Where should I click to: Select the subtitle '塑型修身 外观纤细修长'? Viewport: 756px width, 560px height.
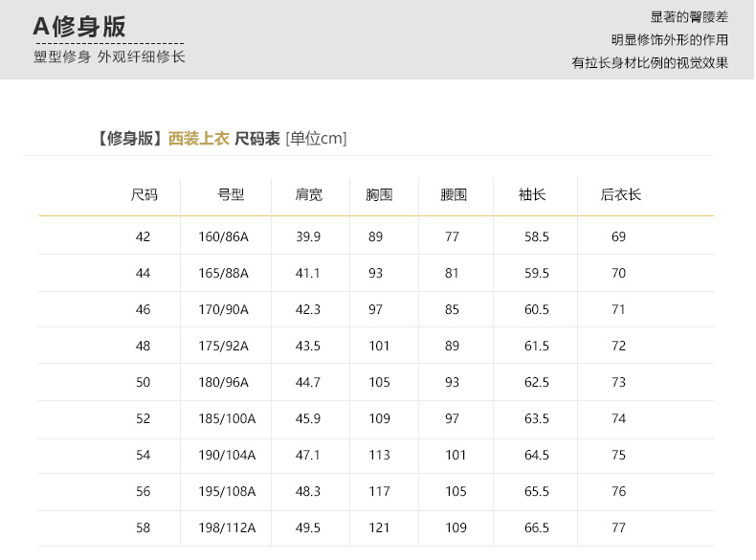(109, 56)
